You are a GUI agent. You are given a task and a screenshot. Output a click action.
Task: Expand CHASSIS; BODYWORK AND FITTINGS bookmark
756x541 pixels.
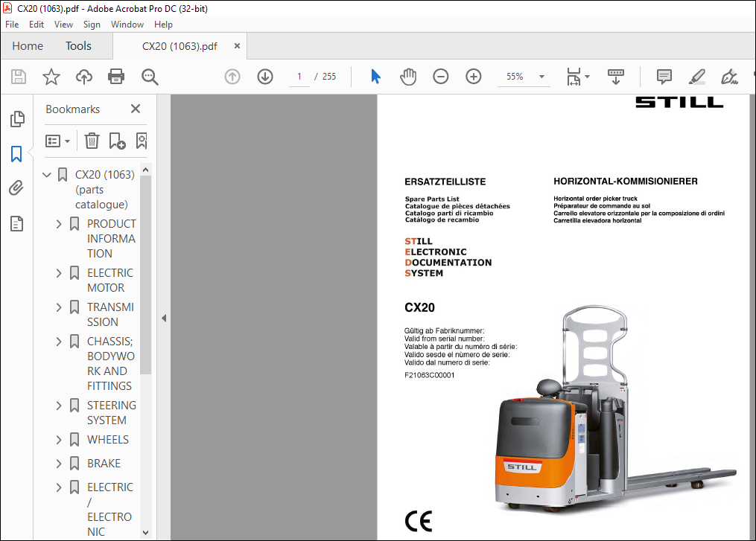[x=59, y=342]
